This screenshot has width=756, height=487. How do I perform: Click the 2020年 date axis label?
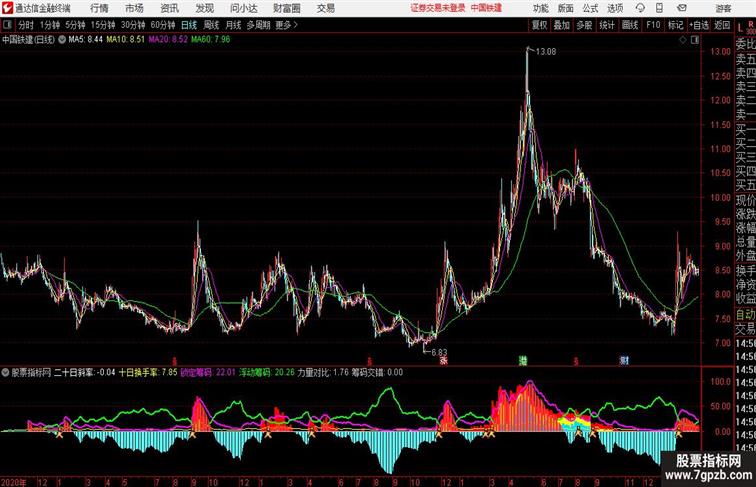(14, 482)
